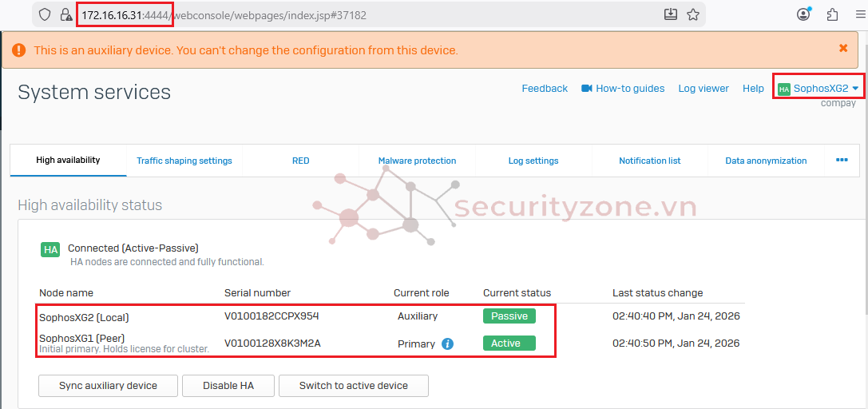Image resolution: width=868 pixels, height=409 pixels.
Task: Switch to Traffic shaping settings tab
Action: pos(184,161)
